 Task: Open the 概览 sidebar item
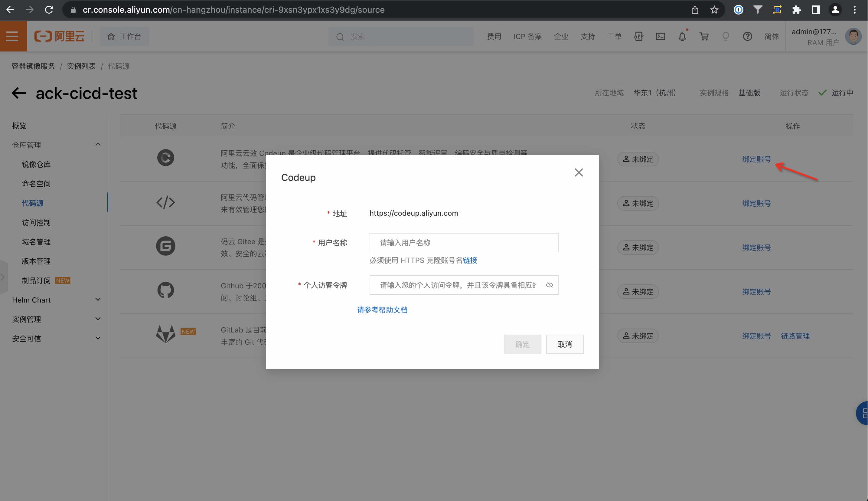(19, 126)
